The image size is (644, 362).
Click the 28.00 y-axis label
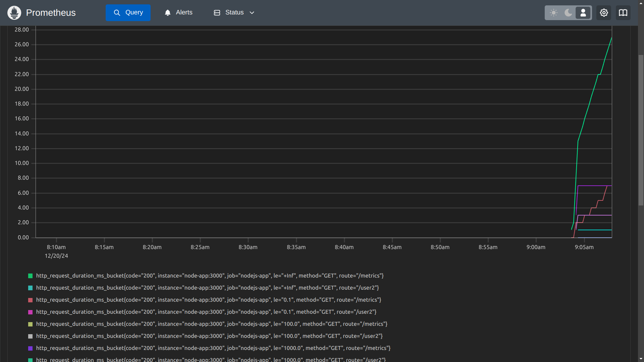tap(22, 30)
